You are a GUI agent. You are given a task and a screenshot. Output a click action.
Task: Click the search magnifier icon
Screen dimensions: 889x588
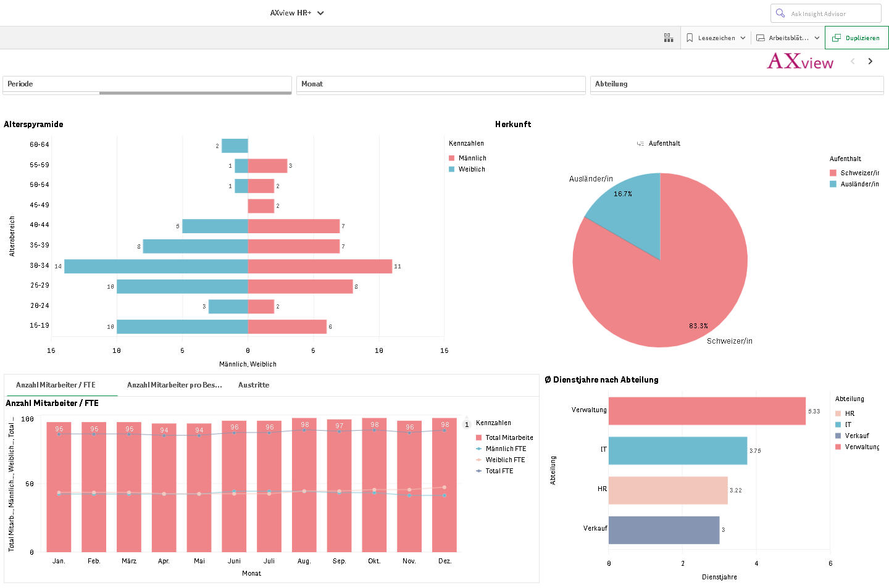point(780,13)
